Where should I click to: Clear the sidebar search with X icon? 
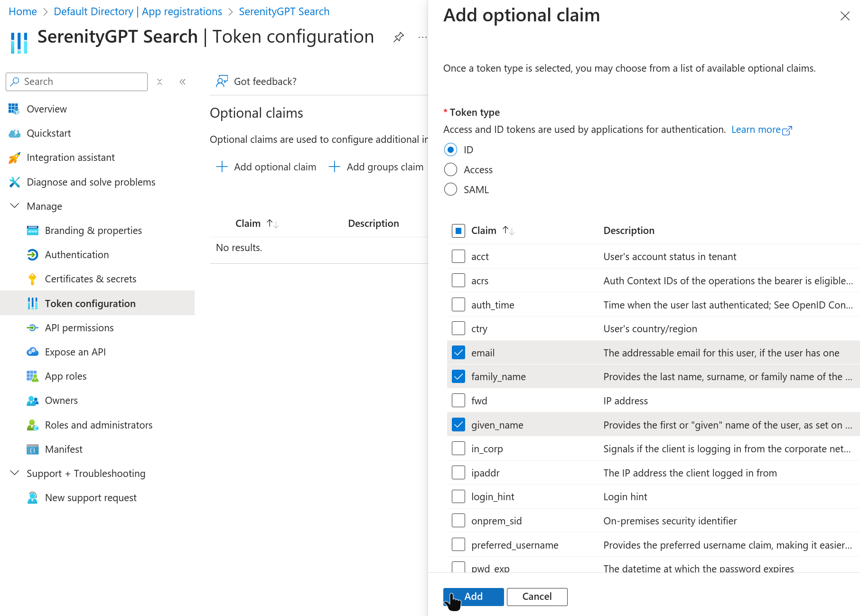click(160, 82)
